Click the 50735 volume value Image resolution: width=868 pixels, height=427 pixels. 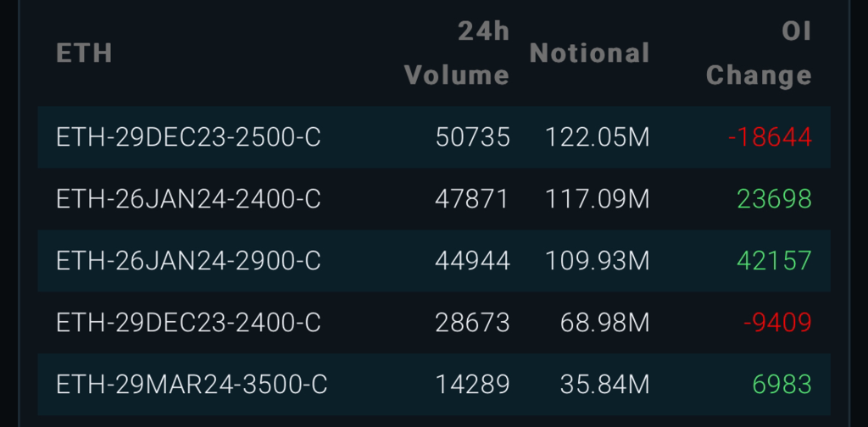(472, 137)
